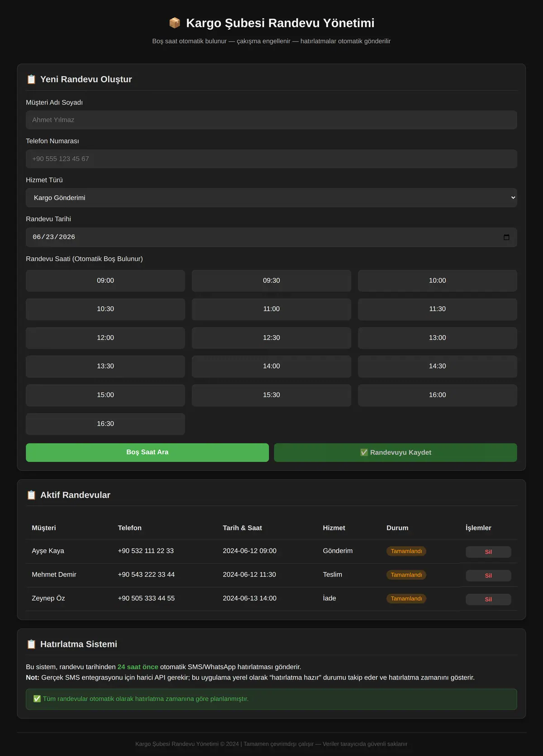Remove Mehmet Demir's appointment using Sil
Screen dimensions: 543x756
tap(488, 576)
